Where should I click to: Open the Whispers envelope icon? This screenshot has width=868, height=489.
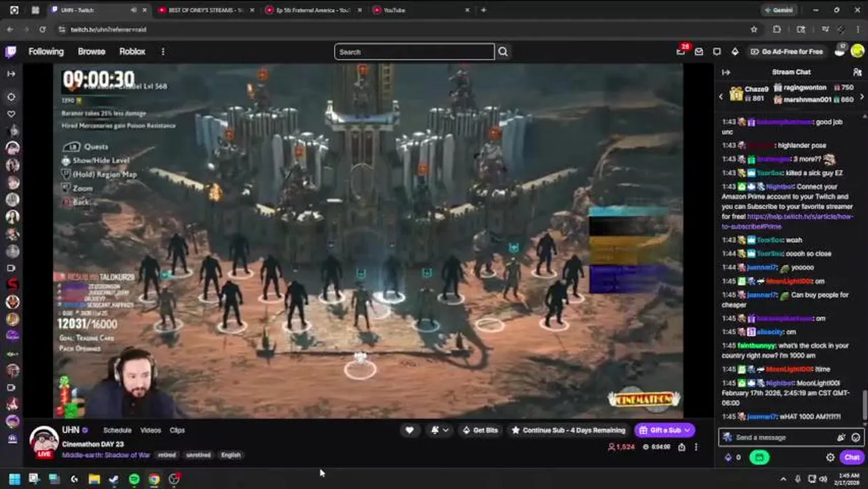(x=699, y=52)
